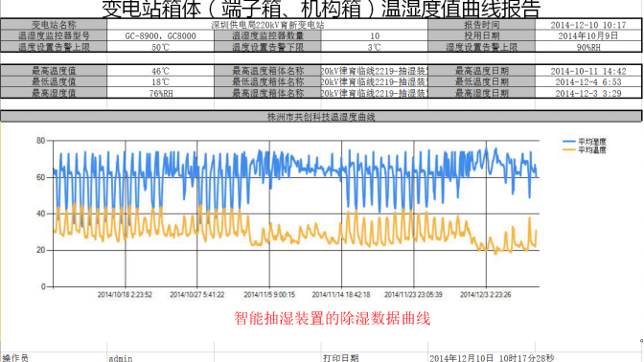
Task: Click the blue 平均湿度 legend swatch
Action: (569, 141)
